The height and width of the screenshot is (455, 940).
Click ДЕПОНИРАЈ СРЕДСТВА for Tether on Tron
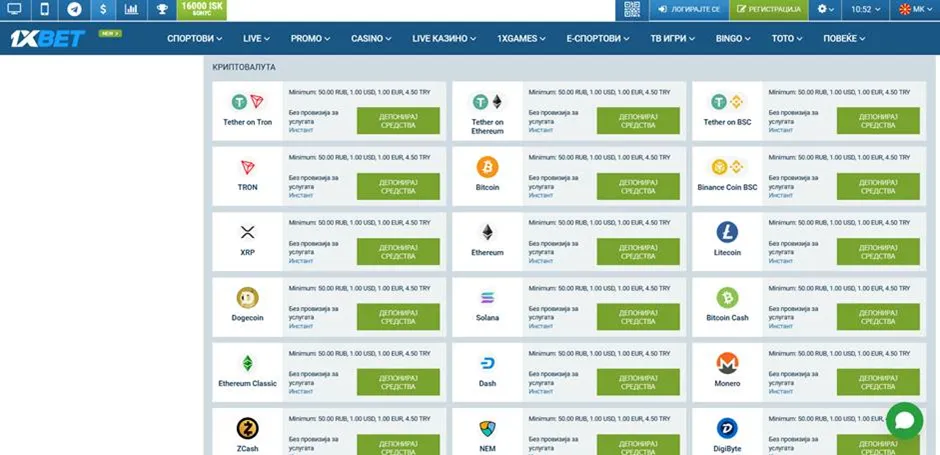398,120
